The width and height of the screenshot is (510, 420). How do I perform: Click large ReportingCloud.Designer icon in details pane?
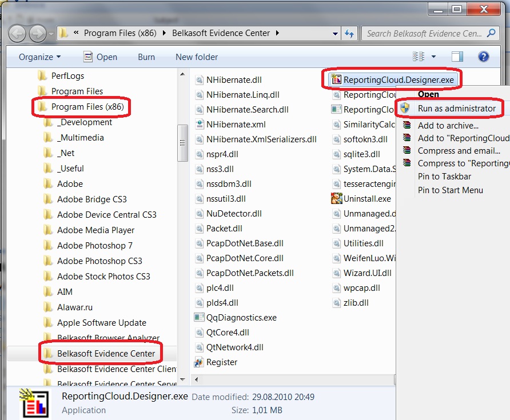tap(34, 403)
